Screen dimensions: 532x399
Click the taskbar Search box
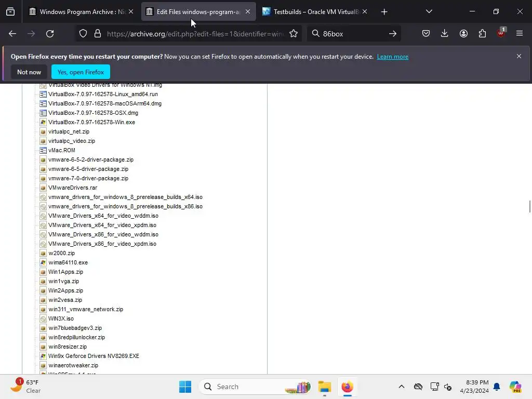pyautogui.click(x=255, y=387)
